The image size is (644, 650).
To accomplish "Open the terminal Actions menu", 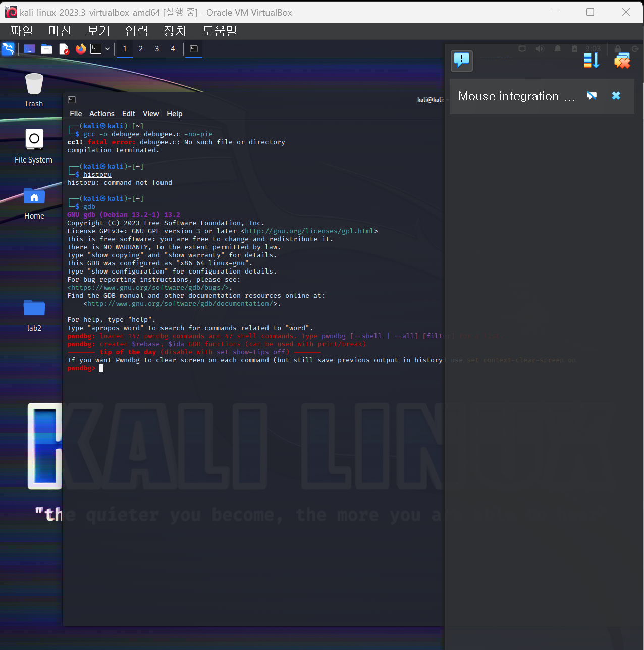I will [x=102, y=114].
